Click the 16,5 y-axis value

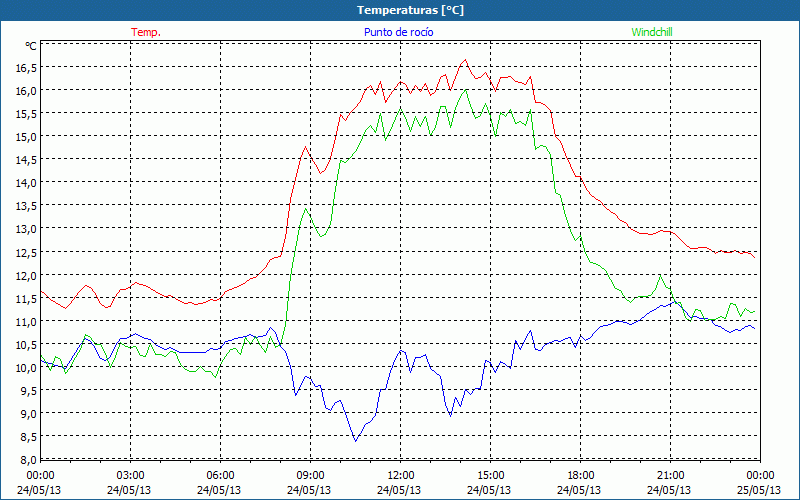tap(27, 67)
